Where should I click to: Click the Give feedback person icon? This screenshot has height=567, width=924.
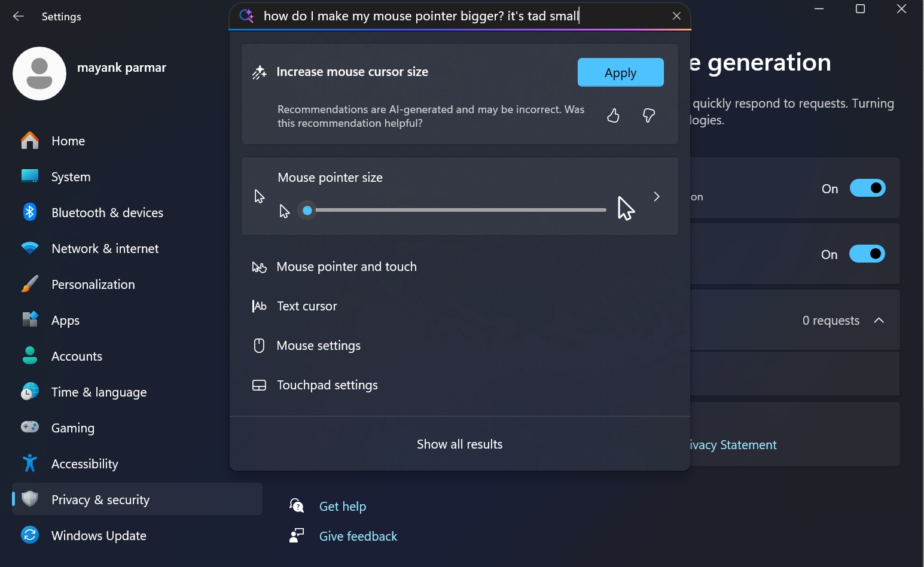point(297,536)
